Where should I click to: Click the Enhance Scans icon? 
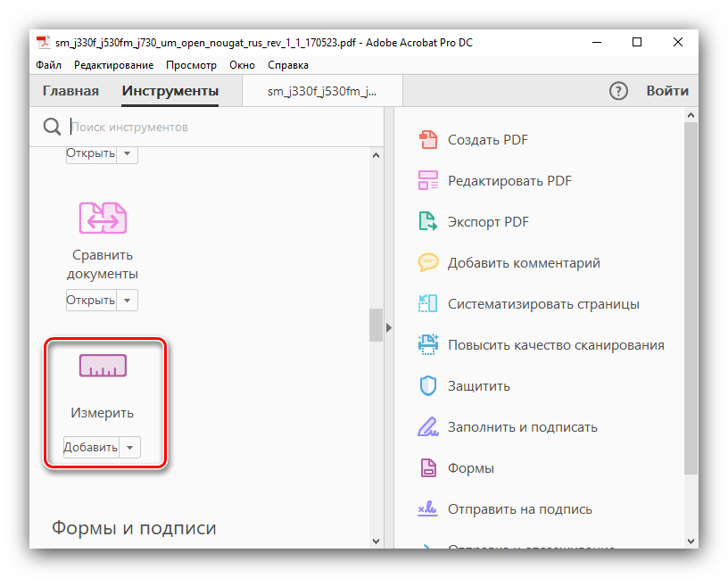click(428, 344)
